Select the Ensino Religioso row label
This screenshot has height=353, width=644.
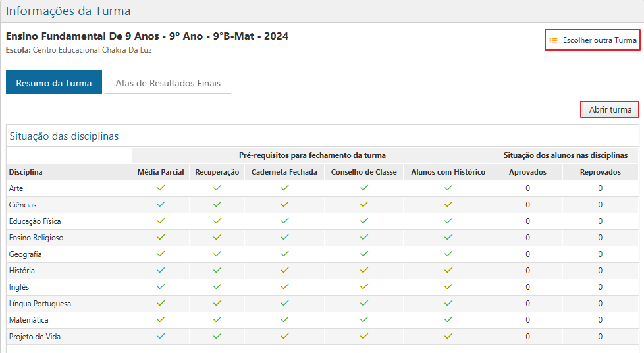tap(36, 238)
